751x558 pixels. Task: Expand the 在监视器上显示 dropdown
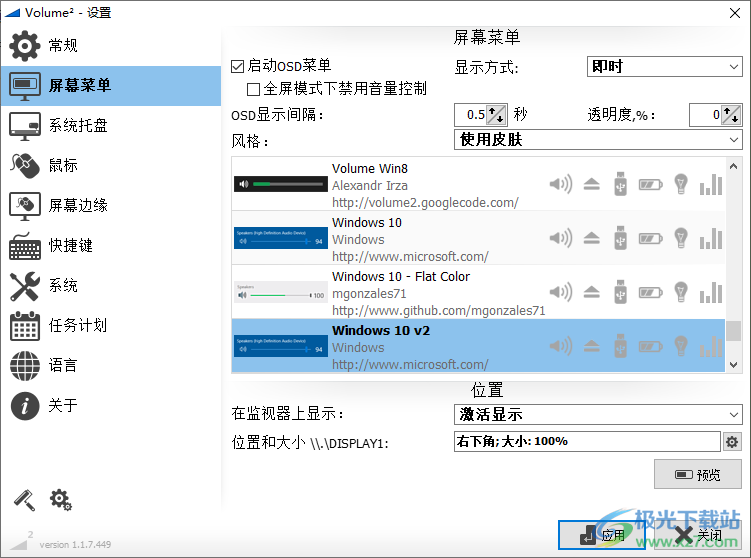pyautogui.click(x=598, y=414)
